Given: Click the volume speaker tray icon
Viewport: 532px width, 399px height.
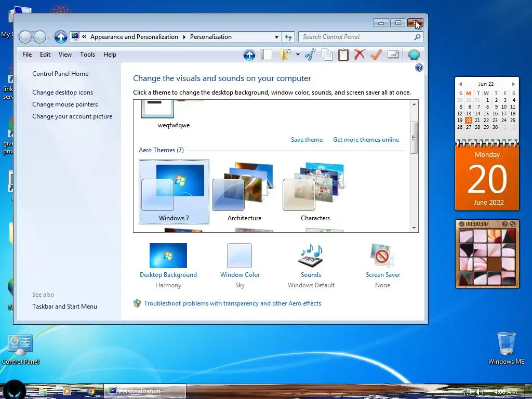Looking at the screenshot, I should click(x=480, y=392).
